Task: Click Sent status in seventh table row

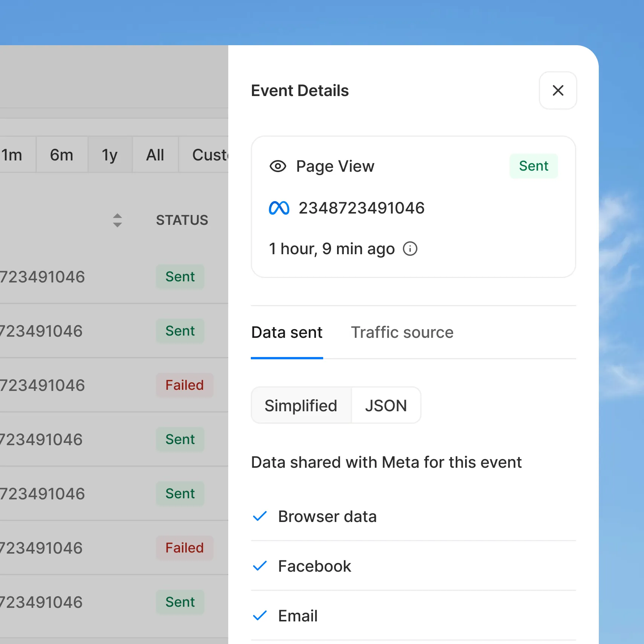Action: point(180,602)
